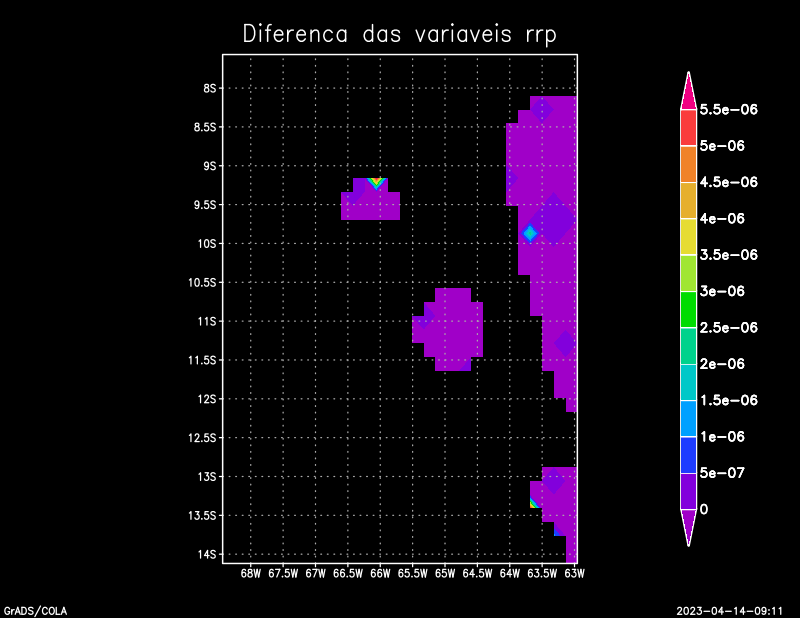Image resolution: width=800 pixels, height=618 pixels.
Task: Click the 68W longitude axis label
Action: coord(251,574)
